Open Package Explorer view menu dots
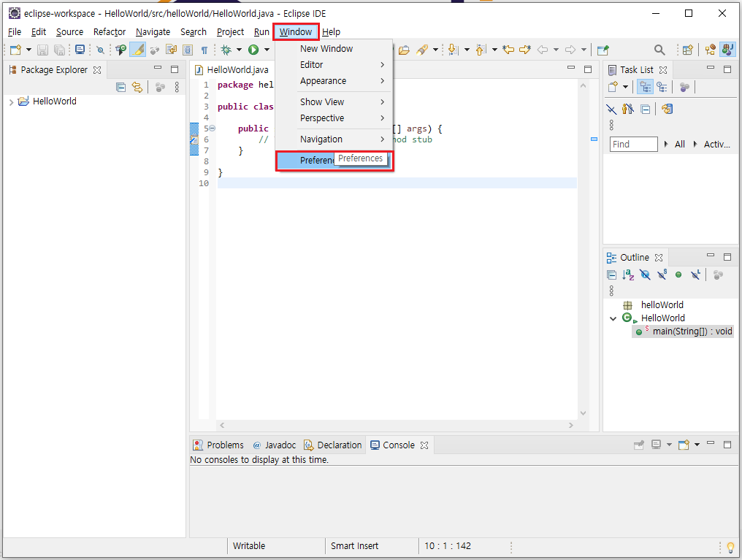Image resolution: width=742 pixels, height=560 pixels. (177, 87)
